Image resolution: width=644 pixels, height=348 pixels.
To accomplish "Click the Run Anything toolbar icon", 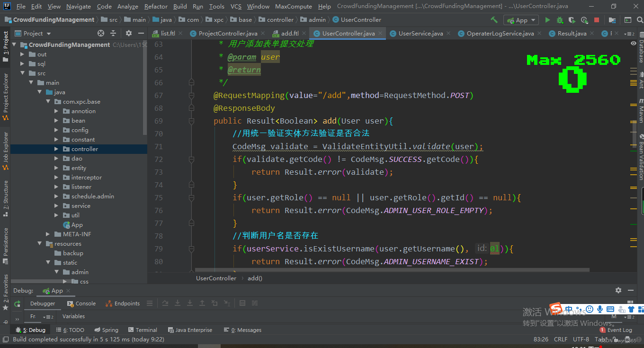I will coord(628,20).
